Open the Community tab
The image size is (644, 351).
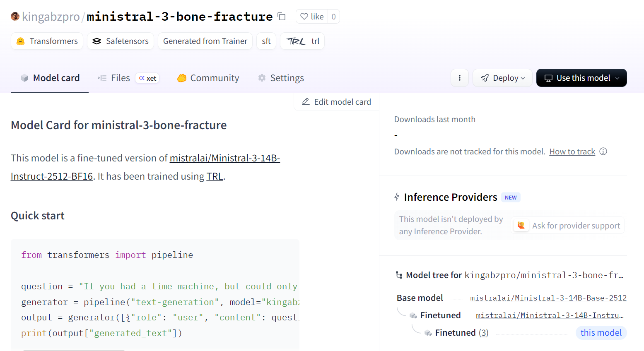(208, 78)
